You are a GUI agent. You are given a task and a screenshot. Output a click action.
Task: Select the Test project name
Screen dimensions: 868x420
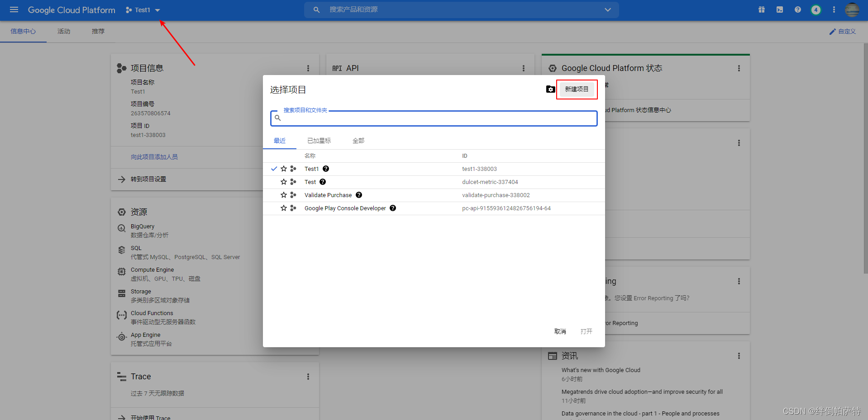310,182
